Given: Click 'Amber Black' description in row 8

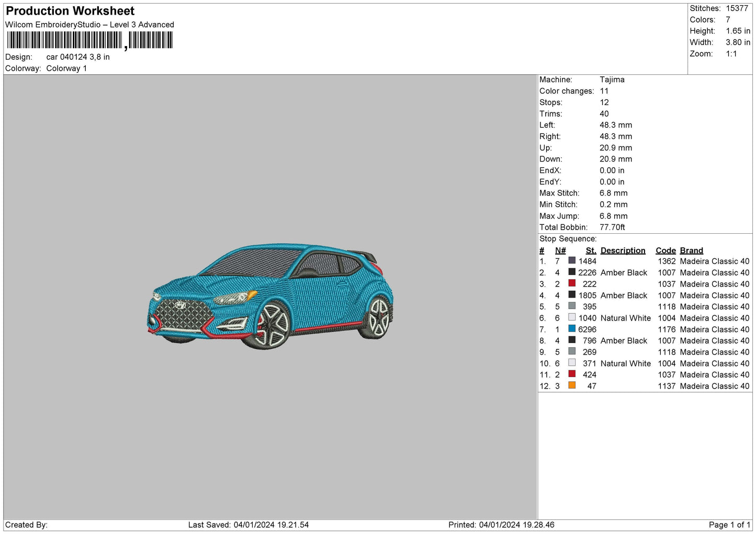Looking at the screenshot, I should pyautogui.click(x=624, y=340).
